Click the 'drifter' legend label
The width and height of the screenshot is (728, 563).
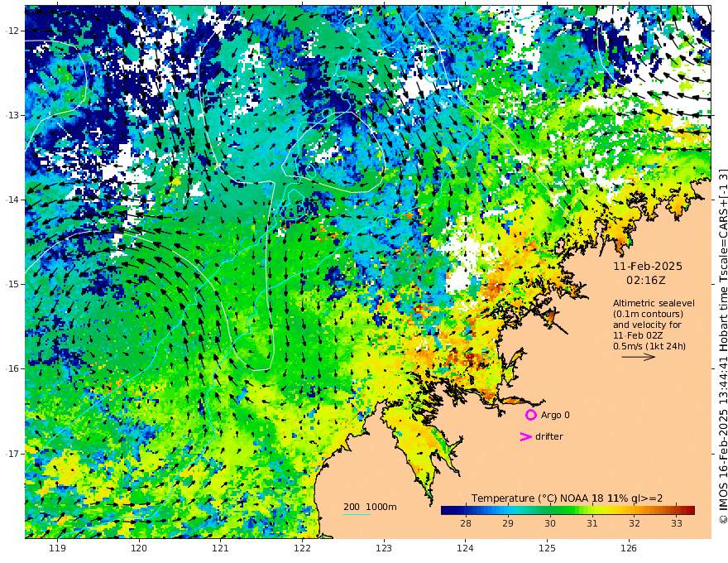(x=549, y=436)
